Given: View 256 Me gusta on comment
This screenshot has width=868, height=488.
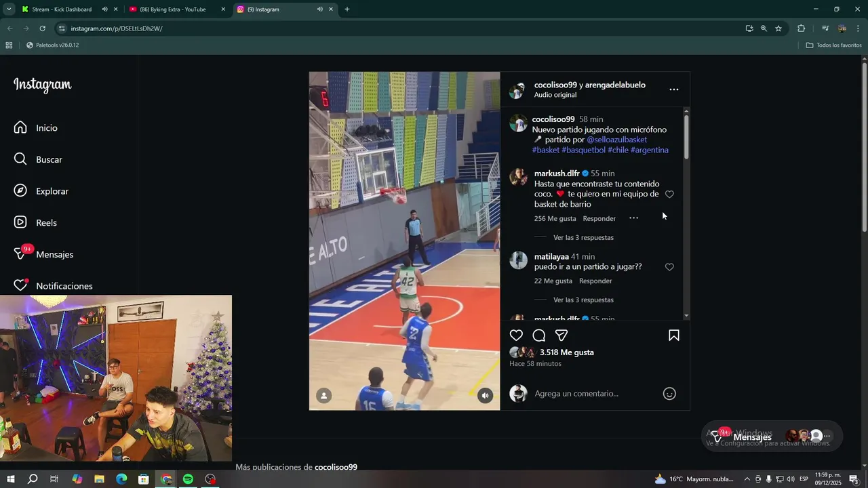Looking at the screenshot, I should coord(555,219).
